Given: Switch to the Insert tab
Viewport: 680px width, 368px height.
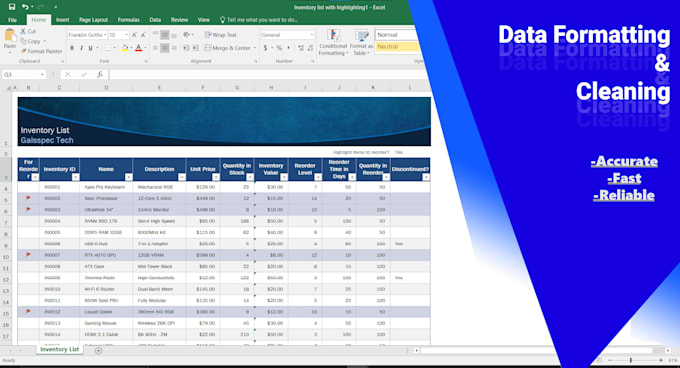Looking at the screenshot, I should [62, 20].
